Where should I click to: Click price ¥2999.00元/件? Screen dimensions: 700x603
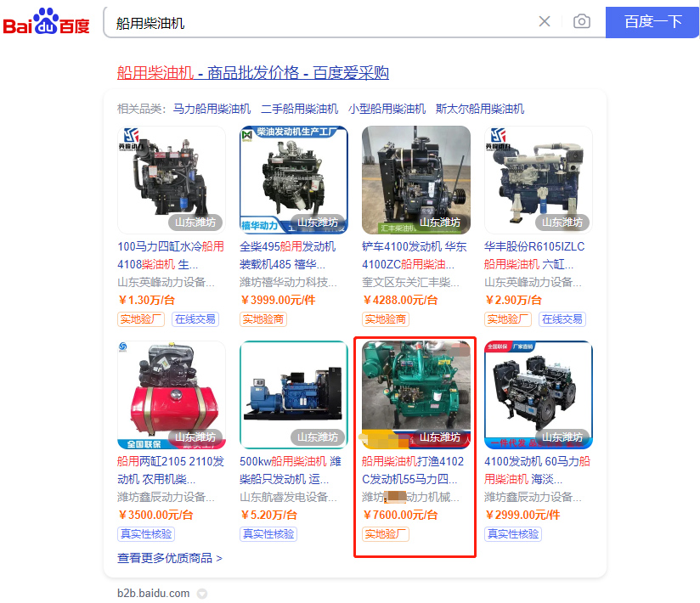[522, 515]
